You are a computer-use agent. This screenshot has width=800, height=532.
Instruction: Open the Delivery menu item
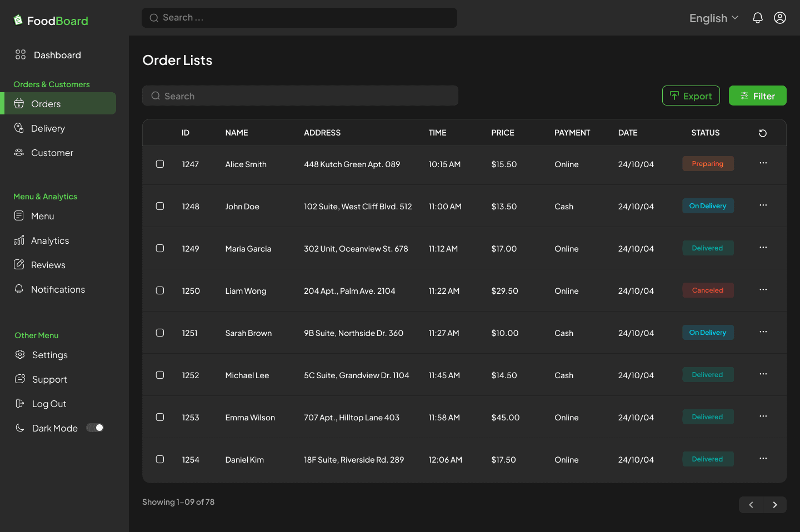pyautogui.click(x=48, y=128)
